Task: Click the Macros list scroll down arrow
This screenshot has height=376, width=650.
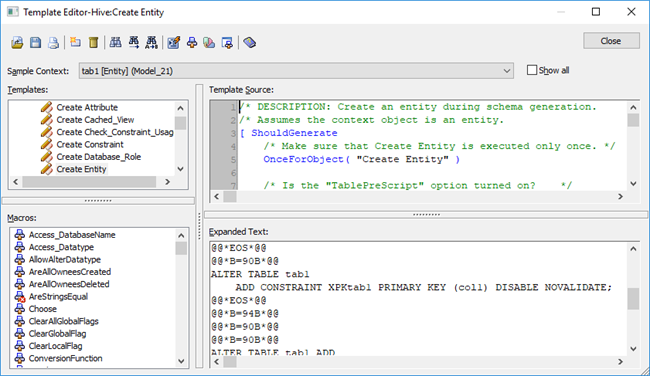Action: [181, 361]
